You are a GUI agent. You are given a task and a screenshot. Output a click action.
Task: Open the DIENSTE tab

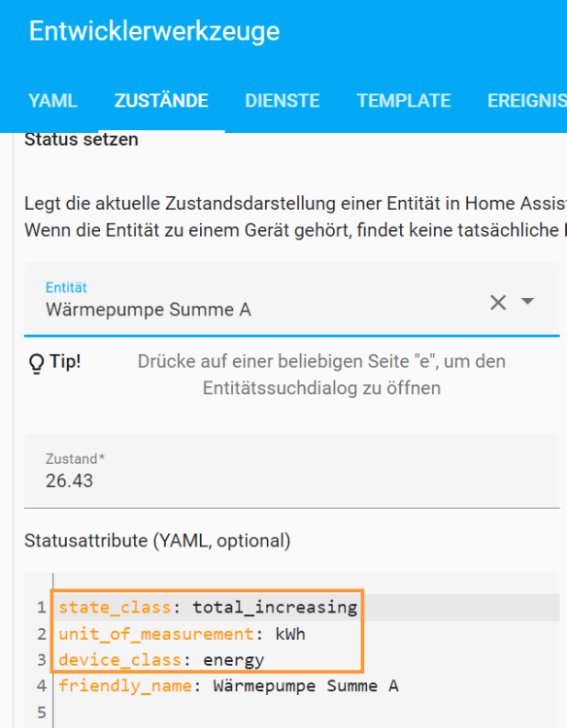283,101
